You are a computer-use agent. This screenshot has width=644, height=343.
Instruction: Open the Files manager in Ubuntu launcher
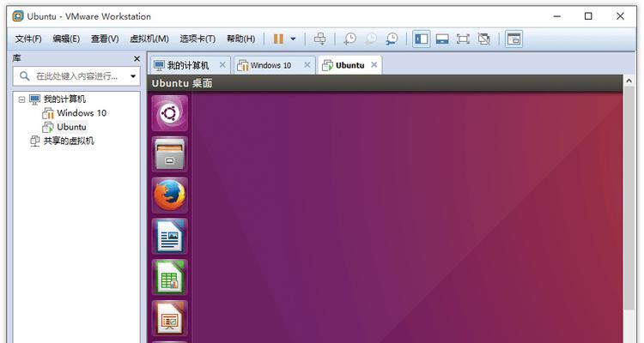(x=170, y=154)
